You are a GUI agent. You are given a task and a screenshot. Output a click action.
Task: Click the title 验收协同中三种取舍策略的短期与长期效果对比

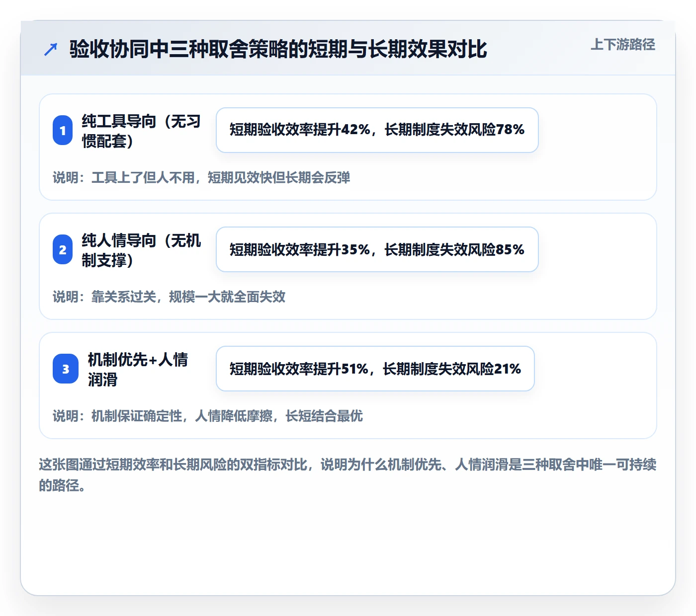point(278,49)
